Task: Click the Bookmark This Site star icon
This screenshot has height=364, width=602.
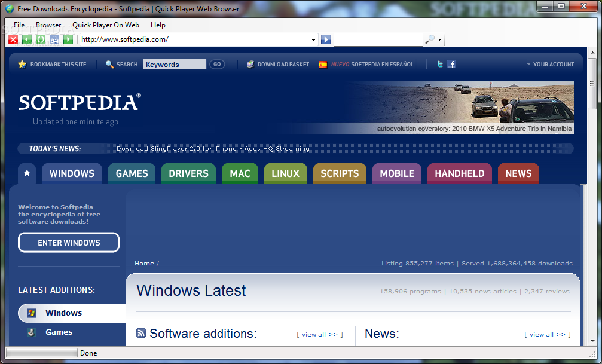Action: (x=22, y=64)
